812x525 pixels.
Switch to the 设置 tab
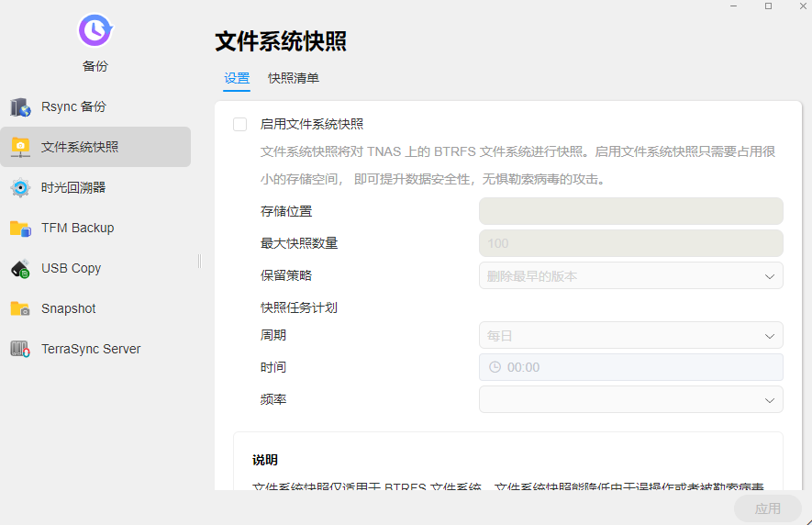[x=237, y=78]
